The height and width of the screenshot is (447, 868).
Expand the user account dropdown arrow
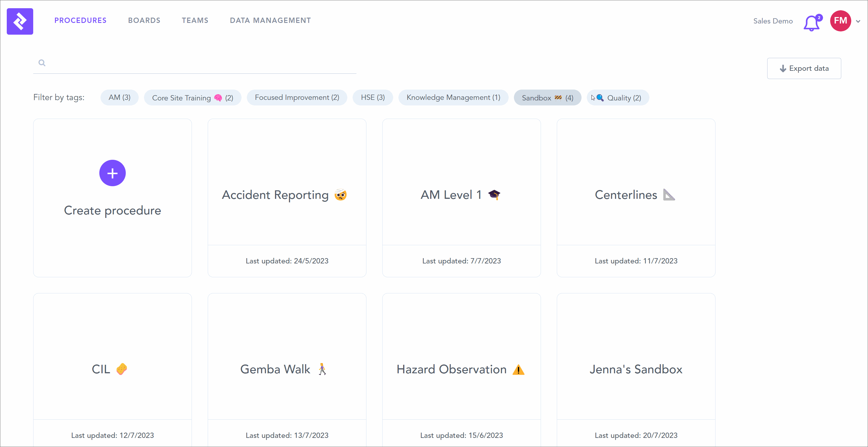(x=858, y=21)
